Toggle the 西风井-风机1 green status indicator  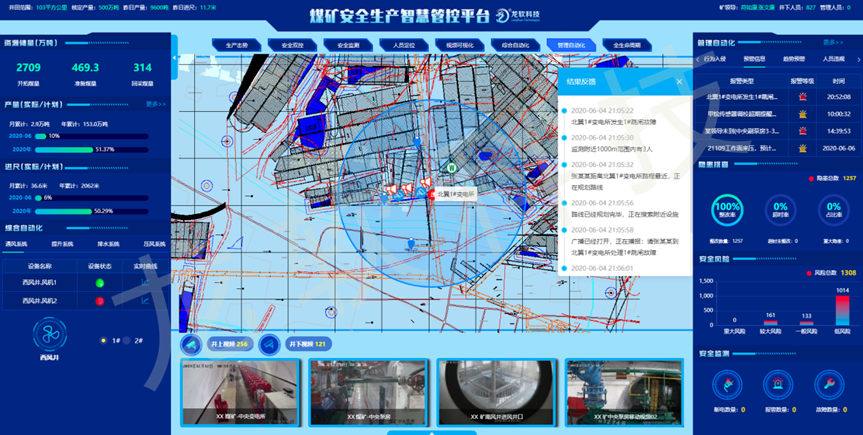100,282
